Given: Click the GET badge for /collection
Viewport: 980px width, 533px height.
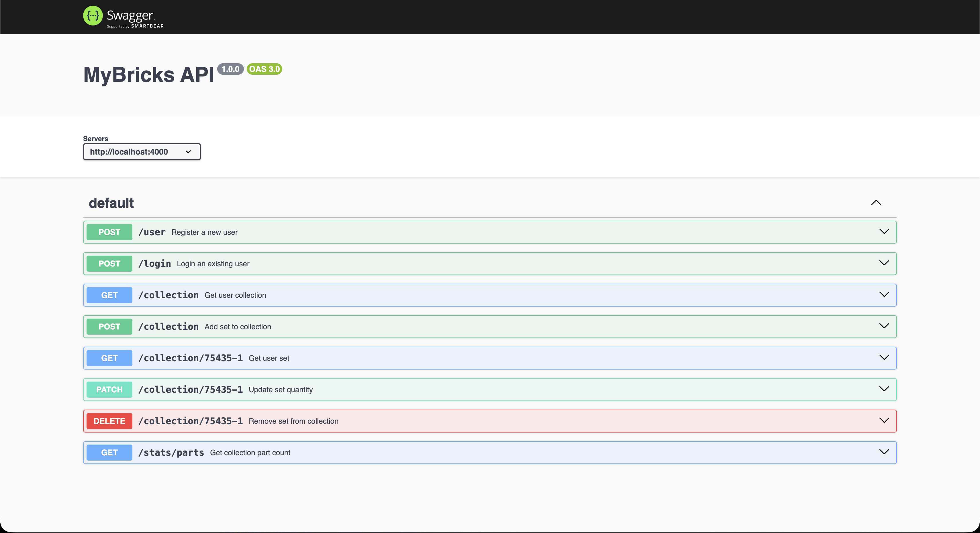Looking at the screenshot, I should (109, 295).
